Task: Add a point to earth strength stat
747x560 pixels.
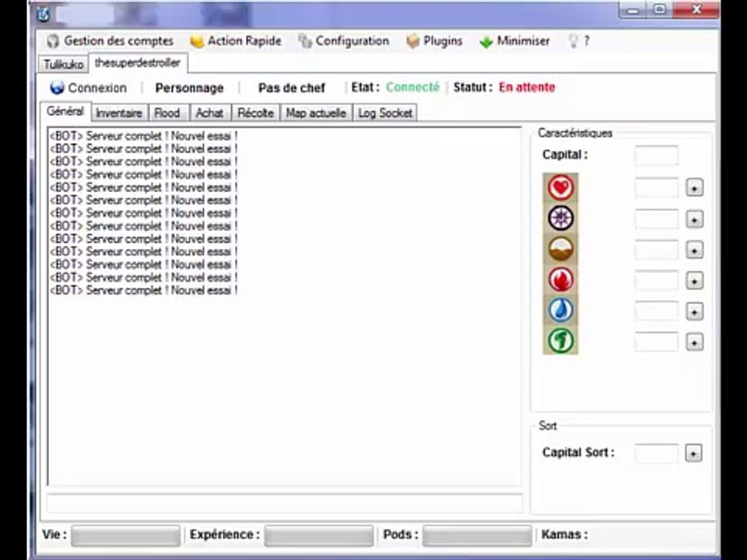Action: (694, 250)
